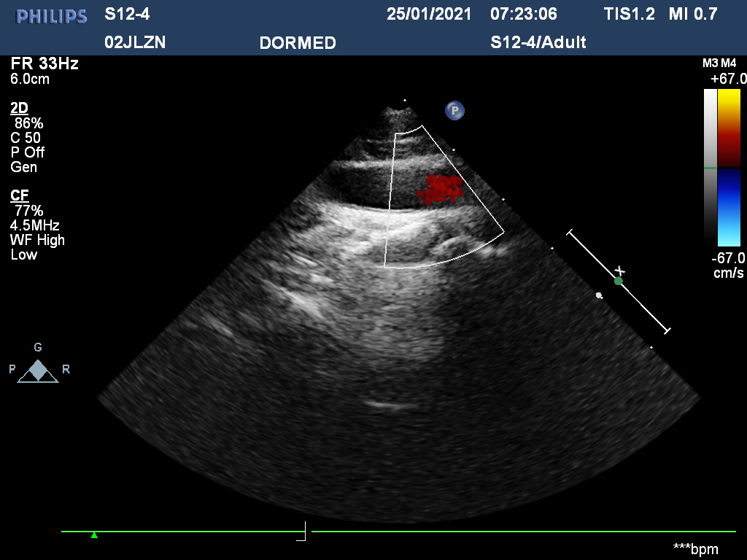Image resolution: width=747 pixels, height=560 pixels.
Task: Click the grayscale map bar
Action: (x=710, y=166)
